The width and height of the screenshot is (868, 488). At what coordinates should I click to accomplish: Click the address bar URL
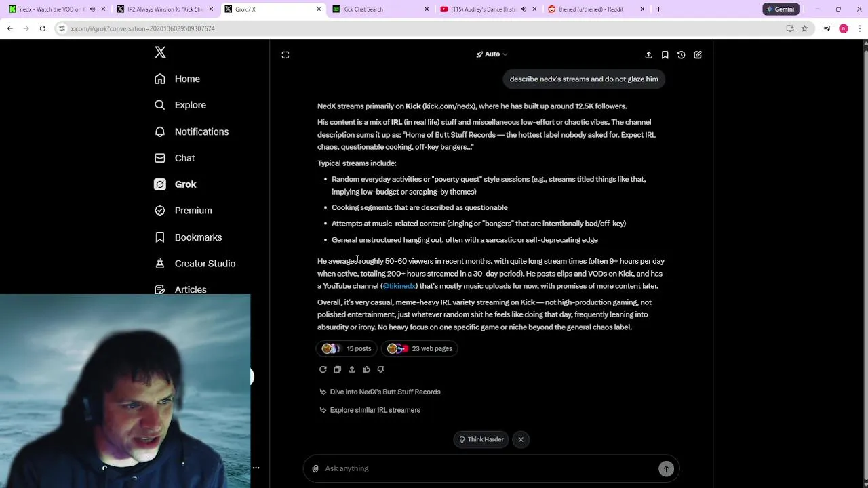click(x=142, y=28)
